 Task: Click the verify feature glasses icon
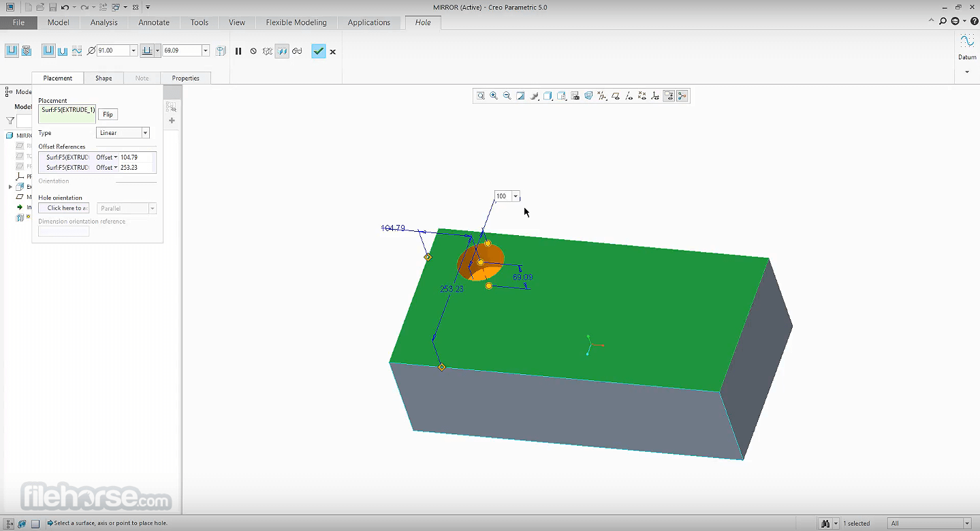297,51
